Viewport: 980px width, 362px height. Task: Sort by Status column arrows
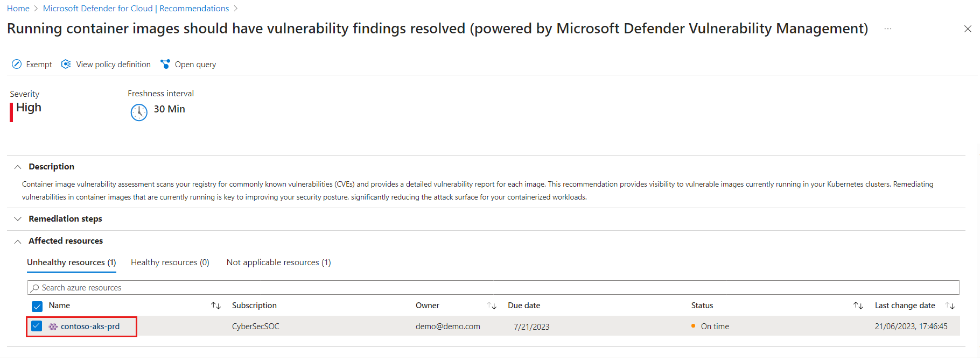pyautogui.click(x=858, y=306)
